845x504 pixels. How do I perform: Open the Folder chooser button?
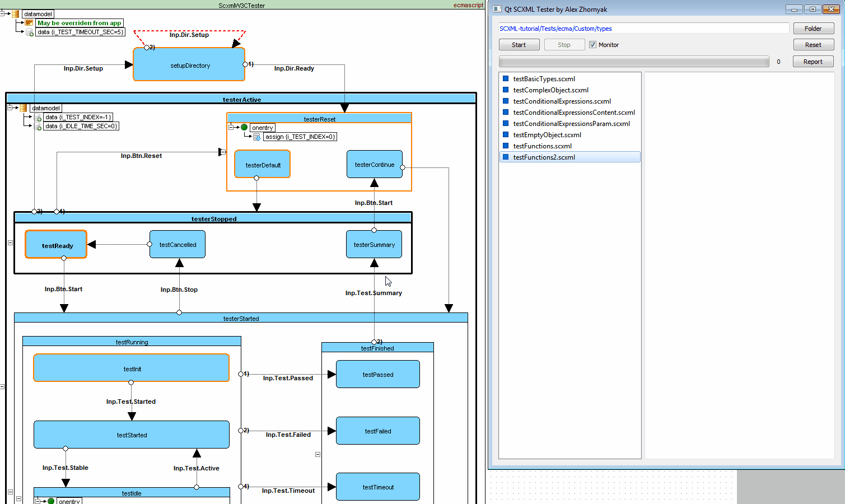click(813, 29)
